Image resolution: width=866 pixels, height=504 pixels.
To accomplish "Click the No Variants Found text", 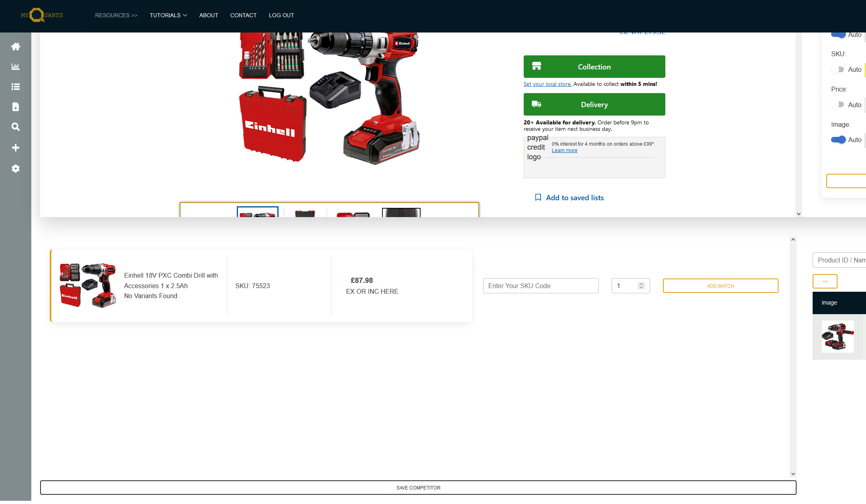I will [150, 296].
